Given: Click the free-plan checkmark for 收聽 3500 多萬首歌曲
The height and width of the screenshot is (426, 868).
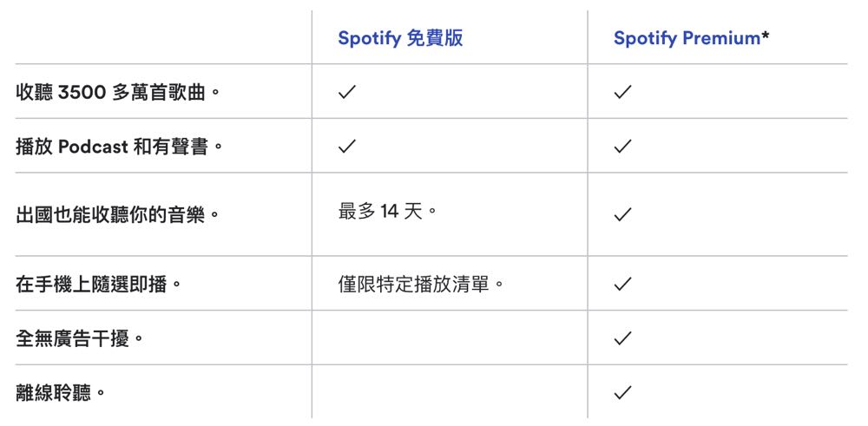Looking at the screenshot, I should pos(347,92).
